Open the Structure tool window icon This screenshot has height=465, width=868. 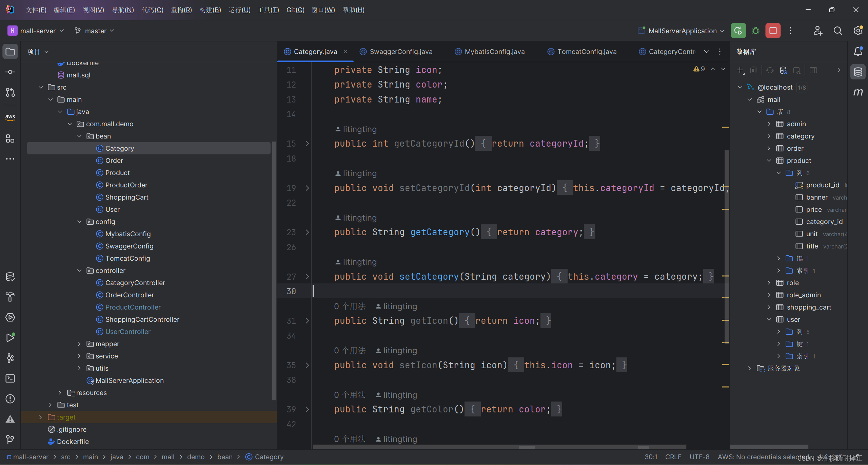pos(10,138)
